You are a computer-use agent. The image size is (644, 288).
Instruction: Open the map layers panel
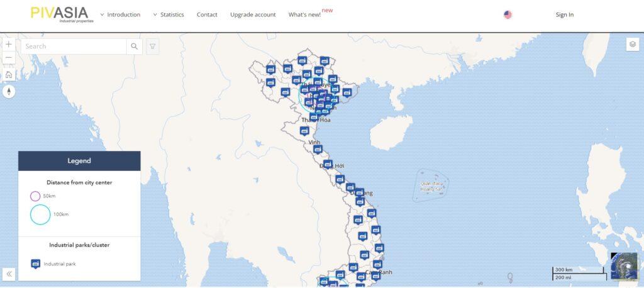(632, 44)
